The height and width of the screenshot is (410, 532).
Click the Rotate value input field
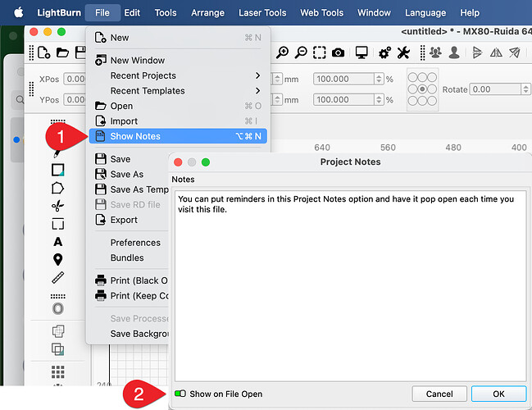[496, 89]
